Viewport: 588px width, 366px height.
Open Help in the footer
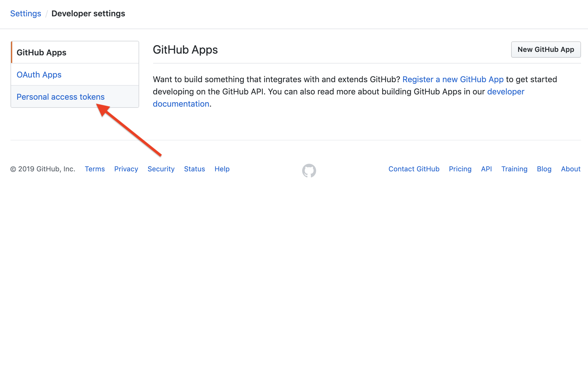pos(222,169)
